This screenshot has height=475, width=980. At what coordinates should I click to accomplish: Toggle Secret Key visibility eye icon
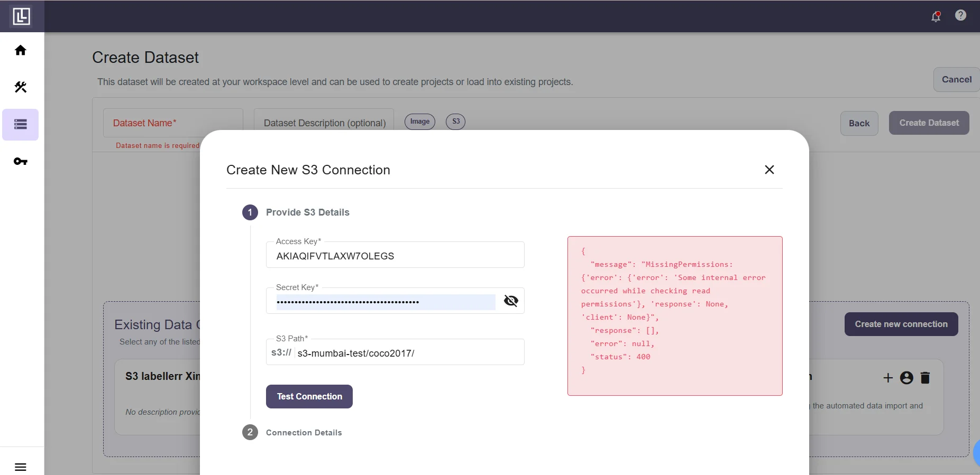pos(511,301)
